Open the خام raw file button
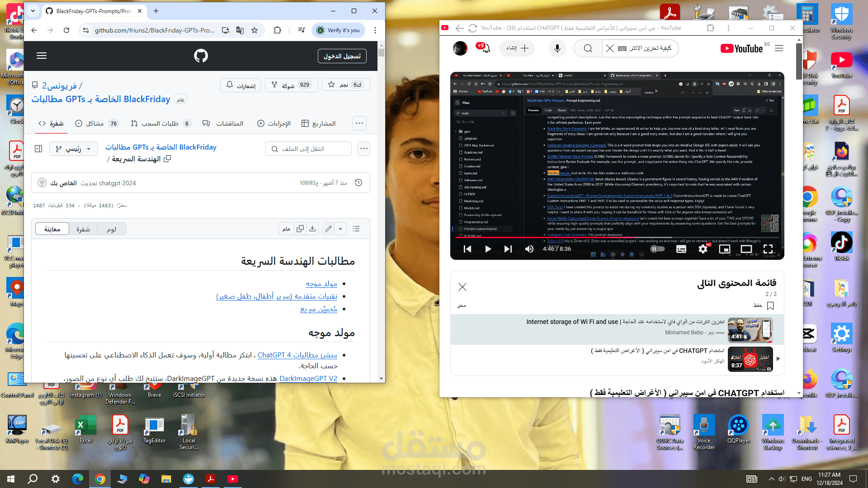 (x=286, y=229)
